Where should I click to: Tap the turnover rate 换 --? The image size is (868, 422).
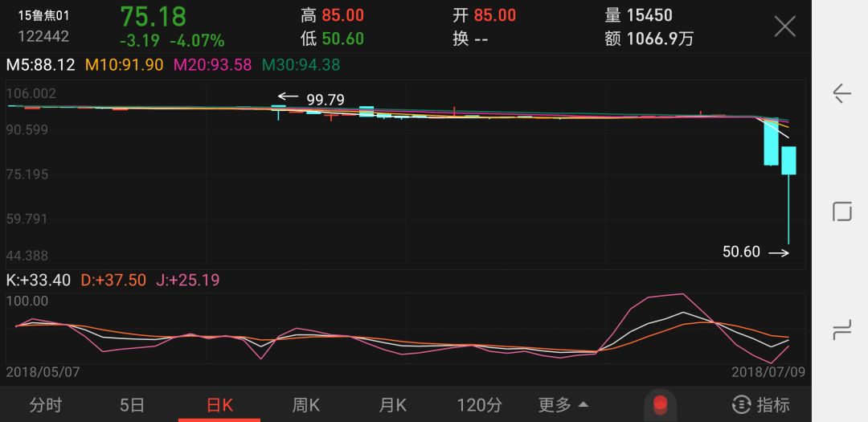point(470,39)
